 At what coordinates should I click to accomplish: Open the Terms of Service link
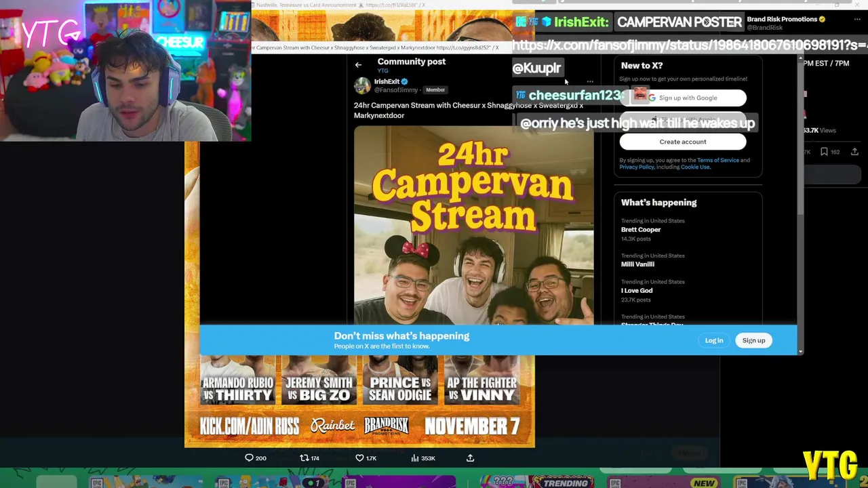[x=717, y=160]
